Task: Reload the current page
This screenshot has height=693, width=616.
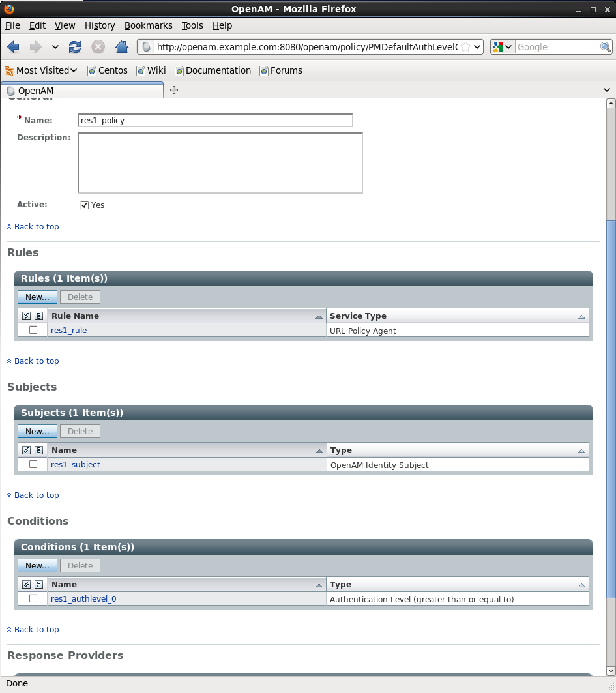Action: tap(75, 46)
